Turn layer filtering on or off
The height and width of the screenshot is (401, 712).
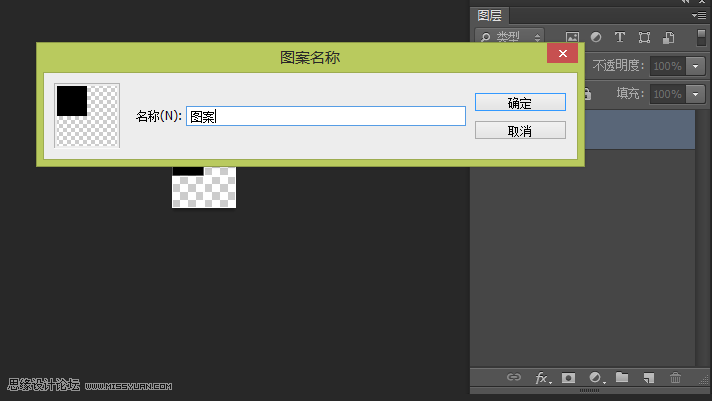(701, 36)
